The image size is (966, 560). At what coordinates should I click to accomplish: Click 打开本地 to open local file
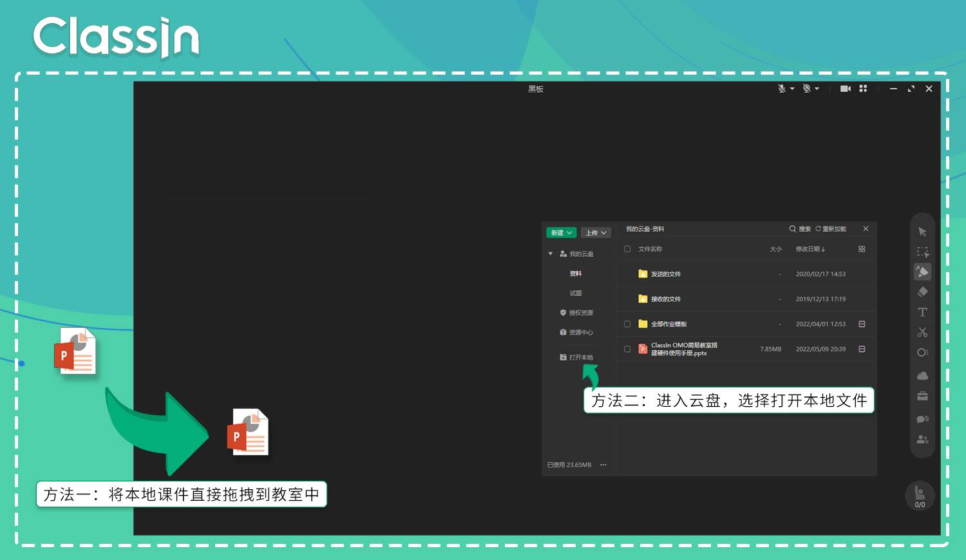[576, 357]
